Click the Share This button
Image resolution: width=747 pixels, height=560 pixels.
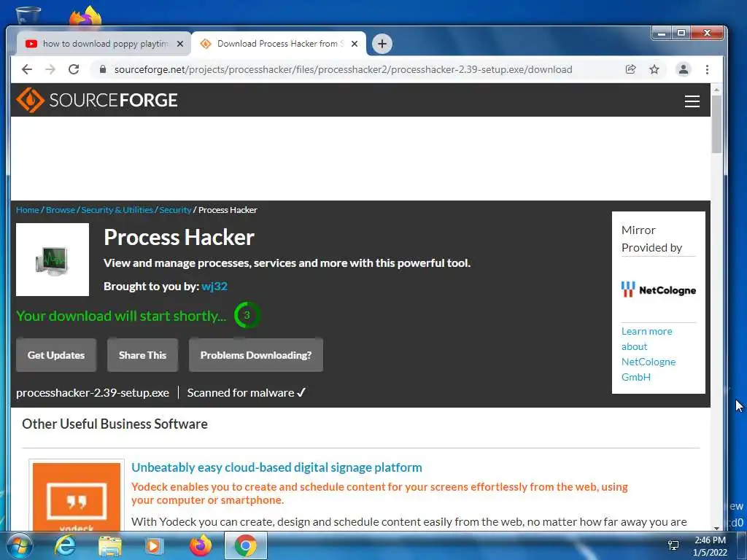[x=142, y=355]
